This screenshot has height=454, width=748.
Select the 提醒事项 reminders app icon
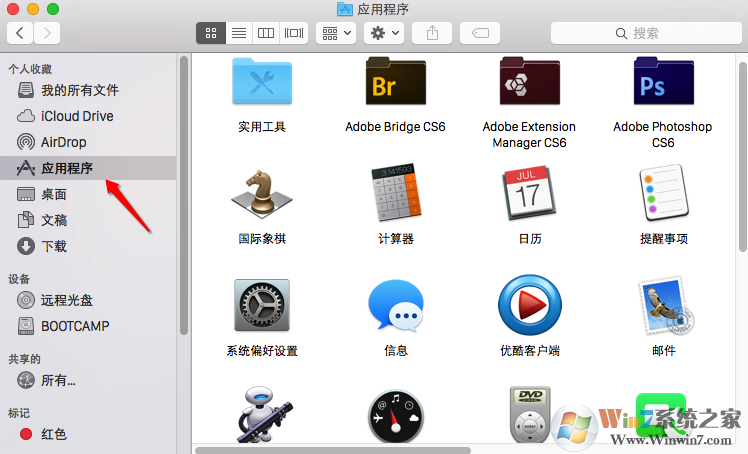(664, 193)
